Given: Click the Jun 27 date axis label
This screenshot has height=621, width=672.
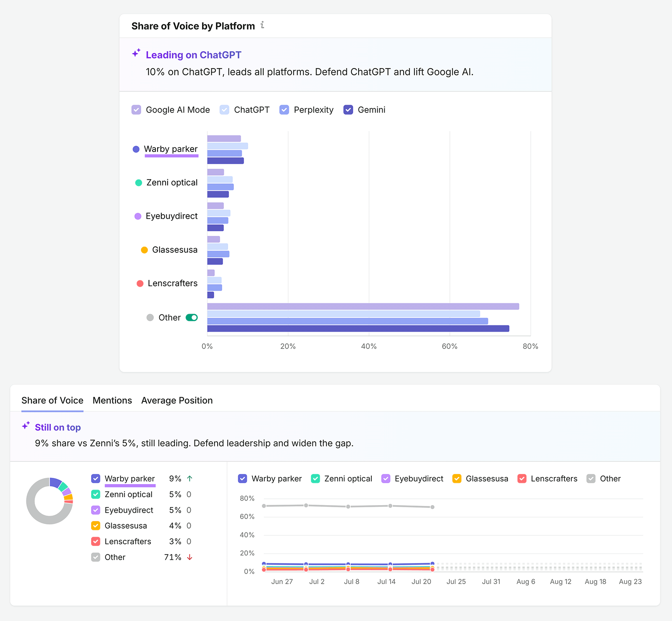Looking at the screenshot, I should click(282, 582).
